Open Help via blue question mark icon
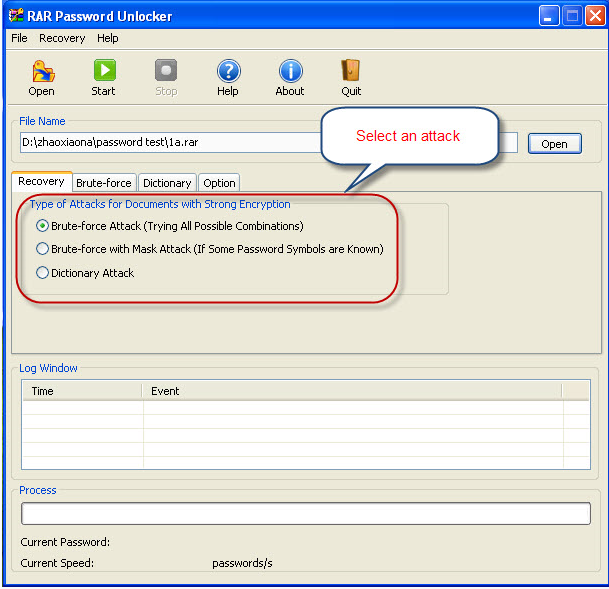Image resolution: width=609 pixels, height=589 pixels. (x=228, y=71)
